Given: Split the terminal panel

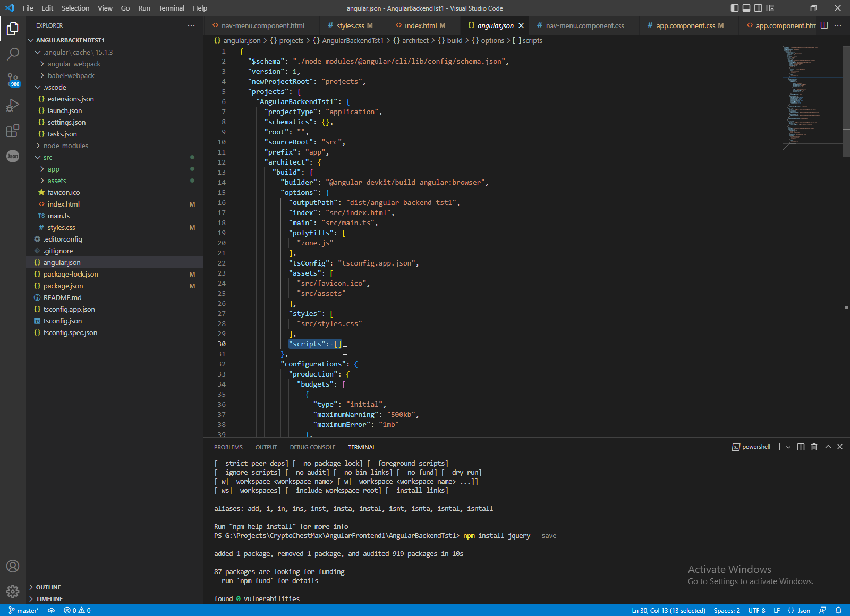Looking at the screenshot, I should pos(801,447).
